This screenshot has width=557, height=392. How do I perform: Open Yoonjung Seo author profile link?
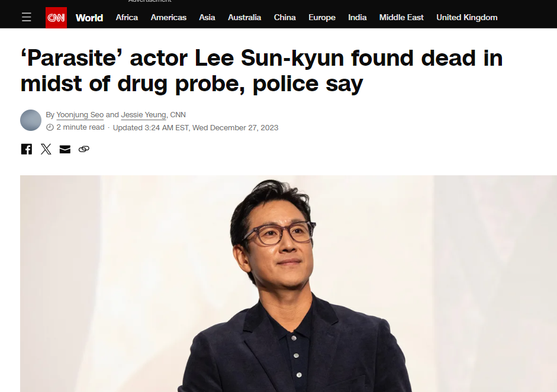point(80,115)
